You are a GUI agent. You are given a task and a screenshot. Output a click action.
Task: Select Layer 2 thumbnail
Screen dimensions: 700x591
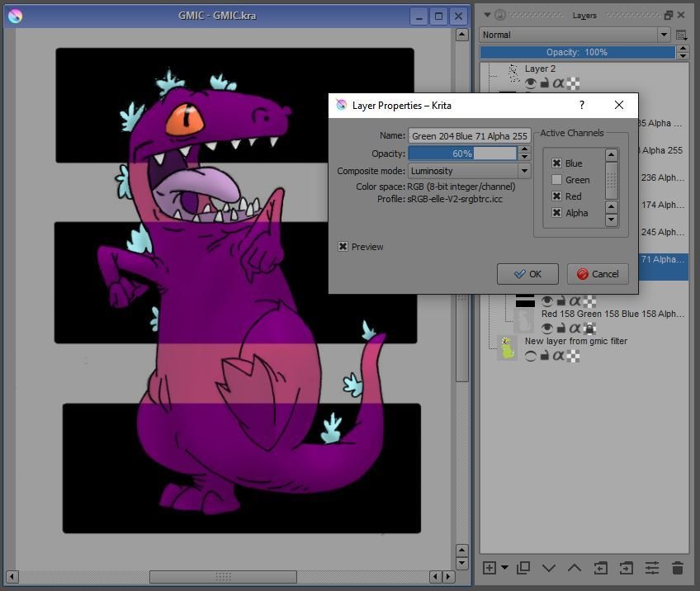(513, 73)
